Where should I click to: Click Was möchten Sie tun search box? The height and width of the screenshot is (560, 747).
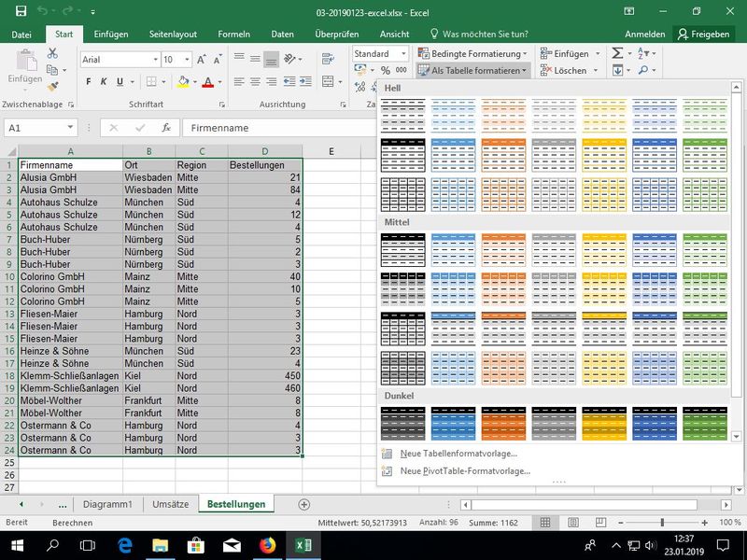pos(480,35)
